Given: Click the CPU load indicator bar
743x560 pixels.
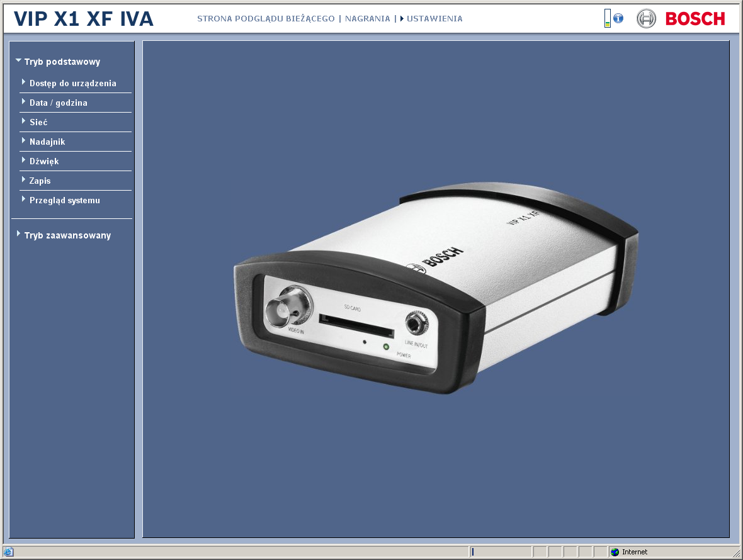Looking at the screenshot, I should pos(608,18).
